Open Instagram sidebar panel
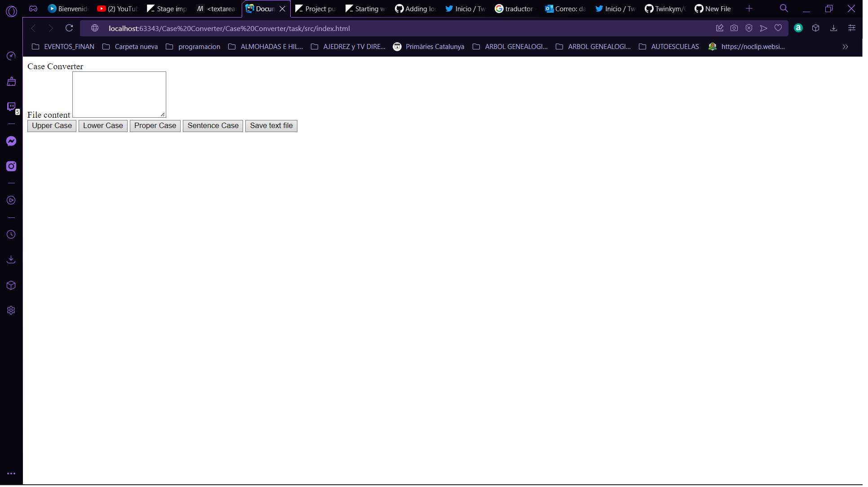868x487 pixels. click(x=11, y=167)
